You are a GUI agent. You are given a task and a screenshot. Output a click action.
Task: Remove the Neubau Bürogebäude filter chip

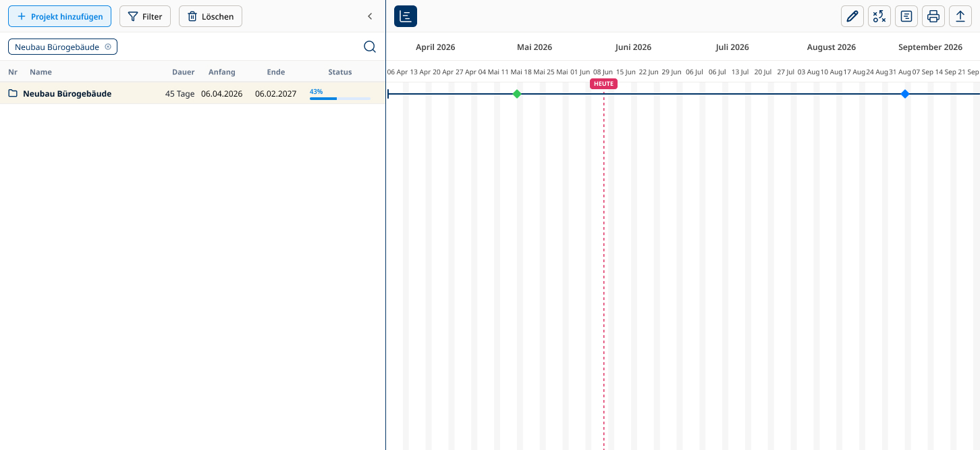coord(108,47)
